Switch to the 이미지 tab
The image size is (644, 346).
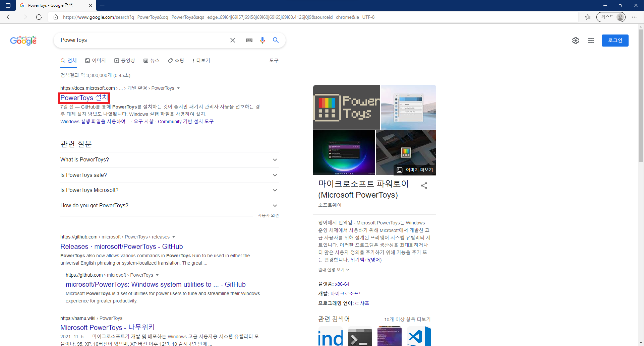coord(96,61)
